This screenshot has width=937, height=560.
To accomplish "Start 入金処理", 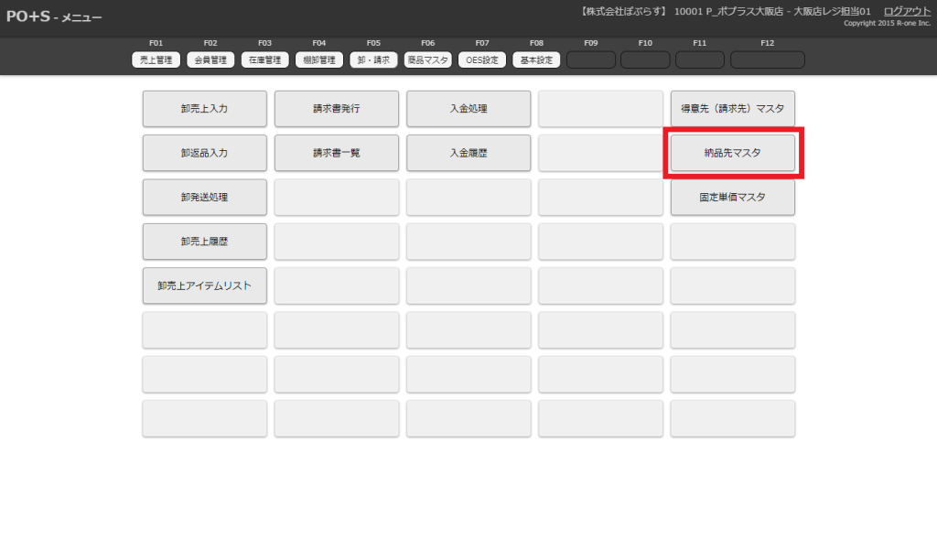I will tap(468, 109).
